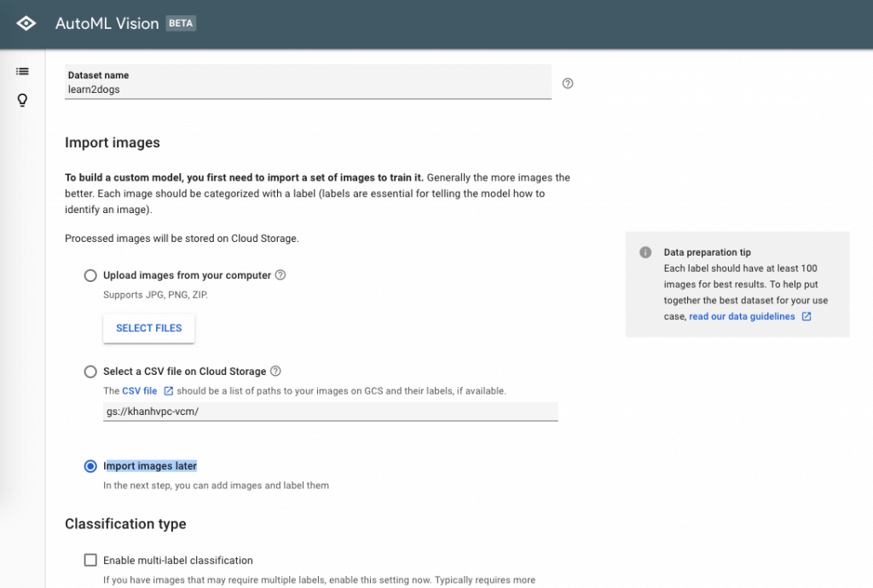Select CSV file on Cloud Storage radio
This screenshot has width=873, height=588.
coord(90,372)
